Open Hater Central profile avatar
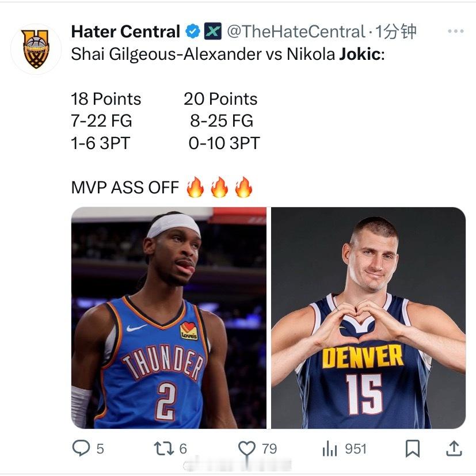476x476 pixels. coord(36,49)
